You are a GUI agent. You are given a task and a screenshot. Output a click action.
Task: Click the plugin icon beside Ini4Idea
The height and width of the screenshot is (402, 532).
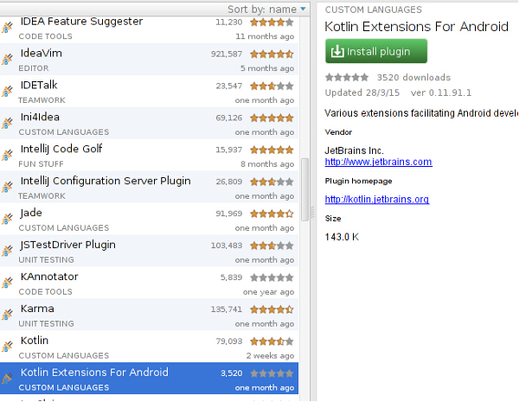7,123
